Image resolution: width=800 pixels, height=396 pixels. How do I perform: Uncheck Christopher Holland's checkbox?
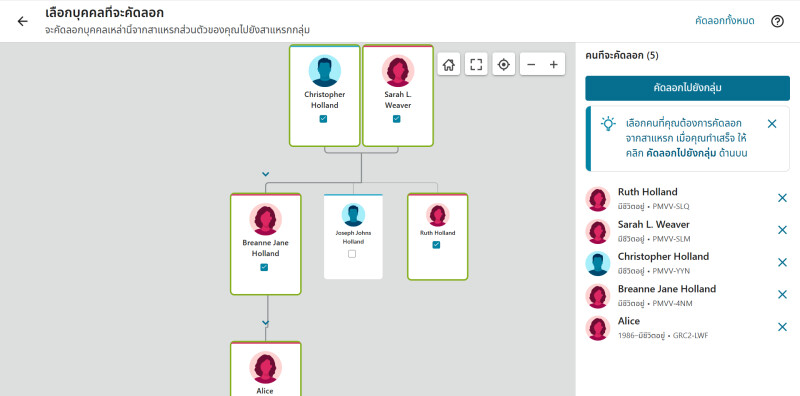click(323, 119)
